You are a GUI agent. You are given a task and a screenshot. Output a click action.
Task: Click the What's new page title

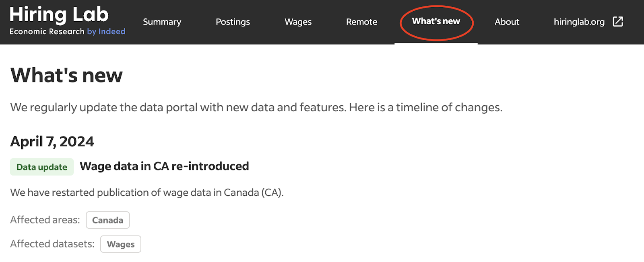(66, 75)
